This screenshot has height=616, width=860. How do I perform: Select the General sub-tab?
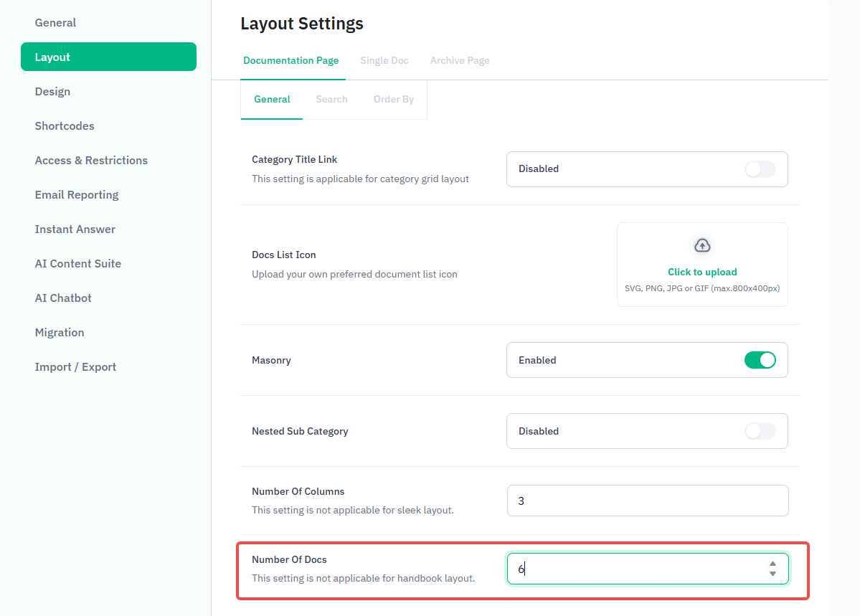tap(272, 100)
